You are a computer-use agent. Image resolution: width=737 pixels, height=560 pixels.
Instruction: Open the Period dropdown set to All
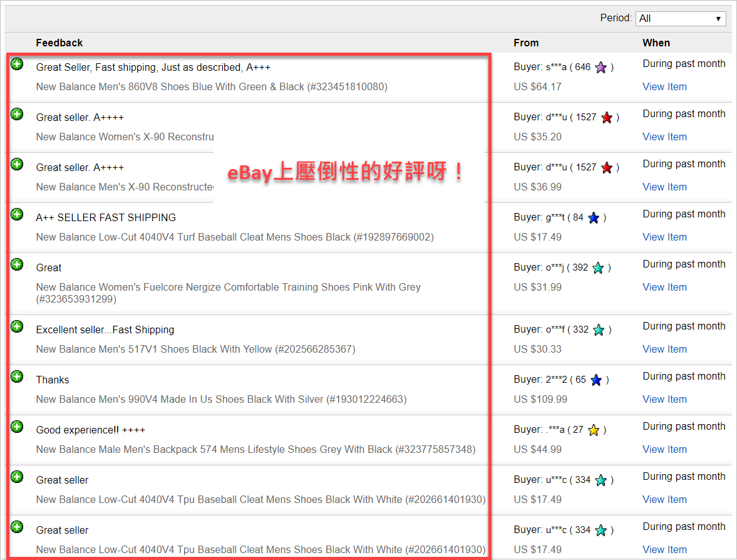click(681, 19)
